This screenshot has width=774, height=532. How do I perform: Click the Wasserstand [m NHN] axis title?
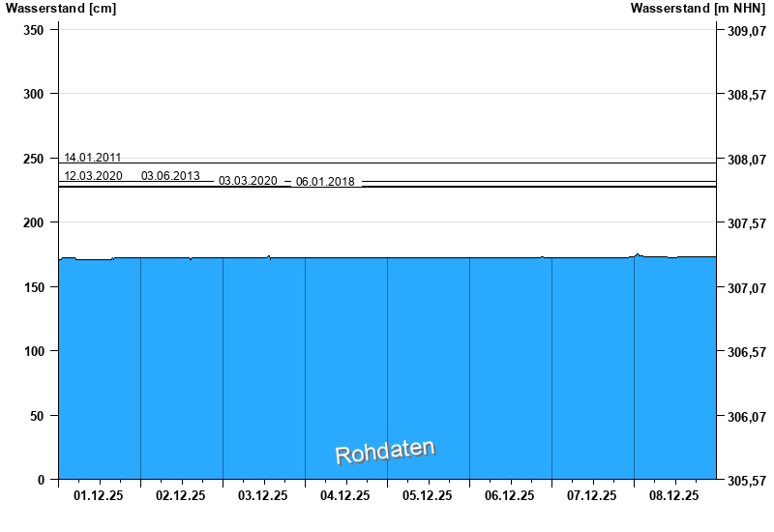click(x=698, y=9)
